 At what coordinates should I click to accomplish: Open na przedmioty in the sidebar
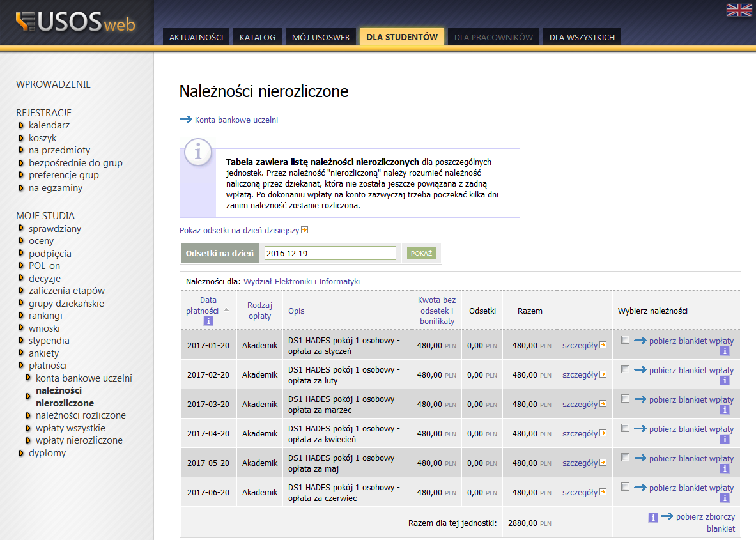pyautogui.click(x=59, y=150)
